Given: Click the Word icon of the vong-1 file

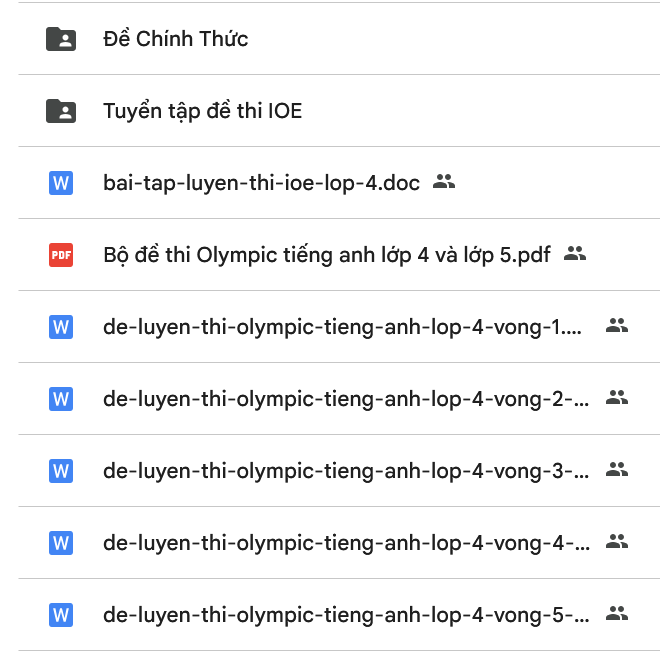Looking at the screenshot, I should pyautogui.click(x=61, y=327).
